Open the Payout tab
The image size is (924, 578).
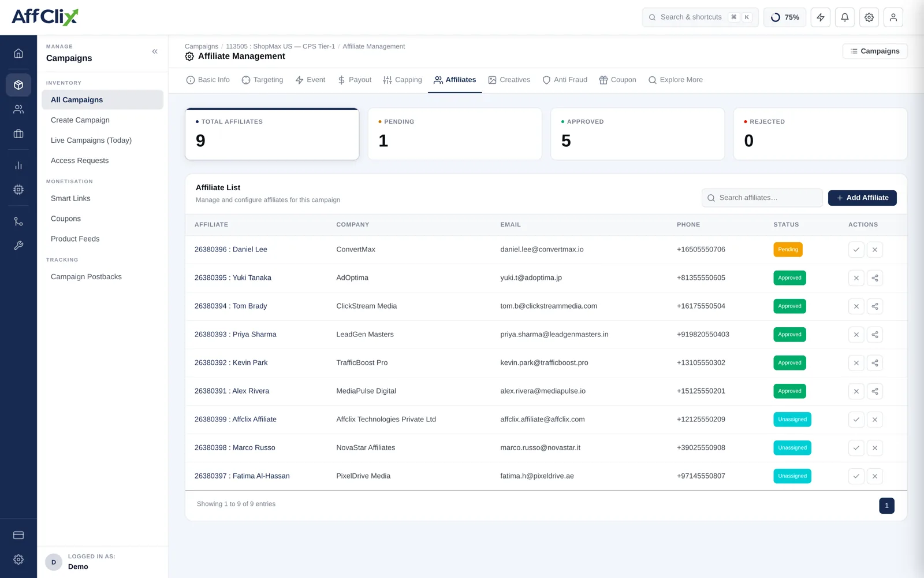(x=355, y=80)
